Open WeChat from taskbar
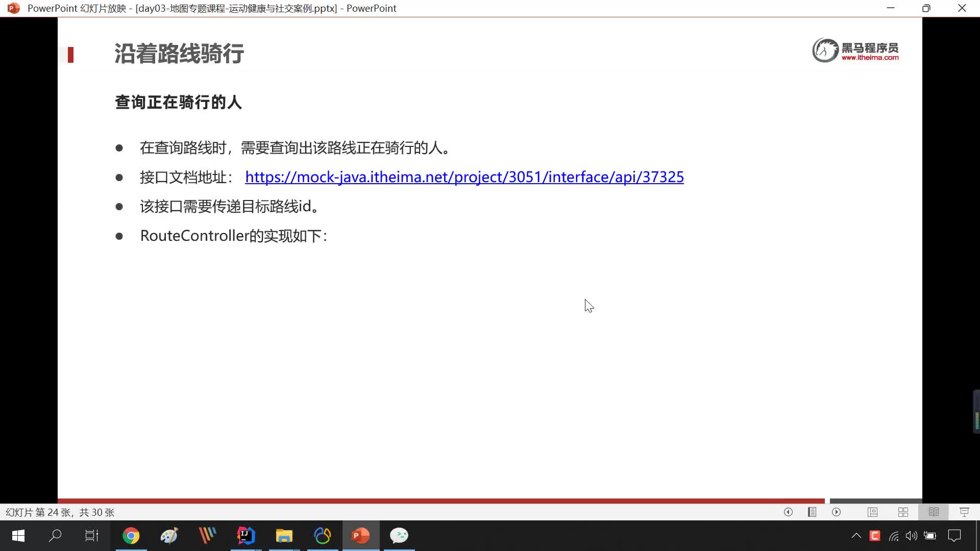 [x=399, y=536]
